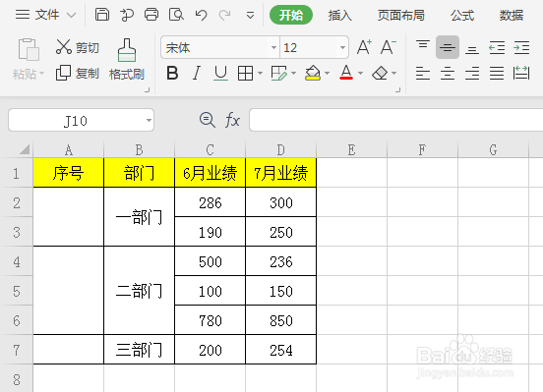Click the Save icon in quick access bar
The height and width of the screenshot is (392, 543).
pos(102,15)
